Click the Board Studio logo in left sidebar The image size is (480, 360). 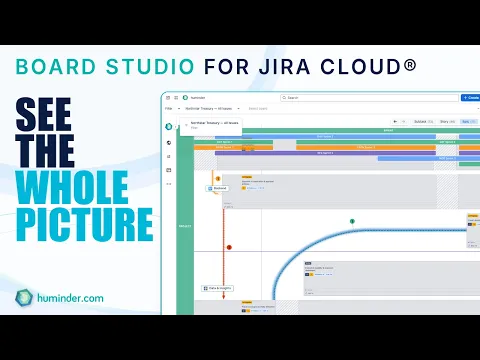pos(169,126)
